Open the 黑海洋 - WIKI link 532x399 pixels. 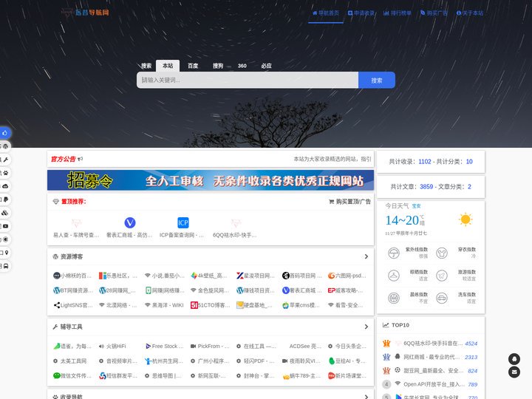pyautogui.click(x=164, y=305)
